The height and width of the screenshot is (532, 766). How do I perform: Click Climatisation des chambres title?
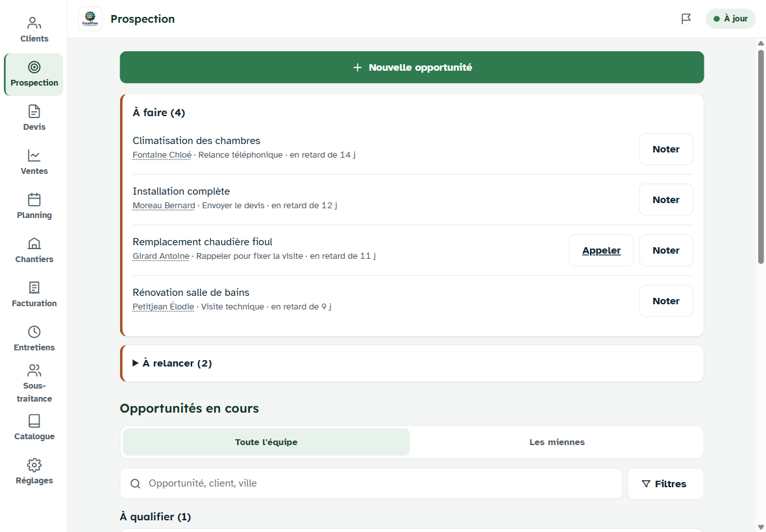pyautogui.click(x=197, y=141)
